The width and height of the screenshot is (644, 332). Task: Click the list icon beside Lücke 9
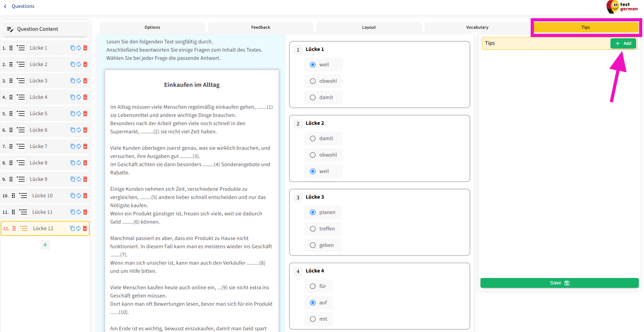21,179
